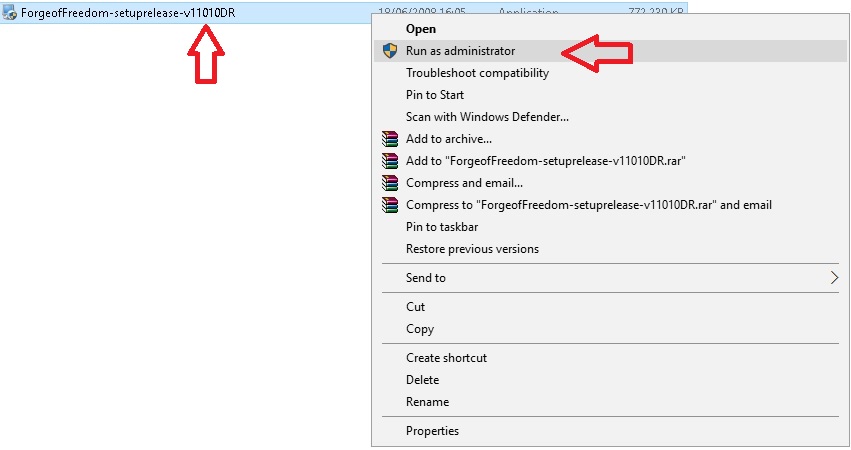Click the shield icon beside Run as administrator
The image size is (851, 450).
click(x=390, y=51)
